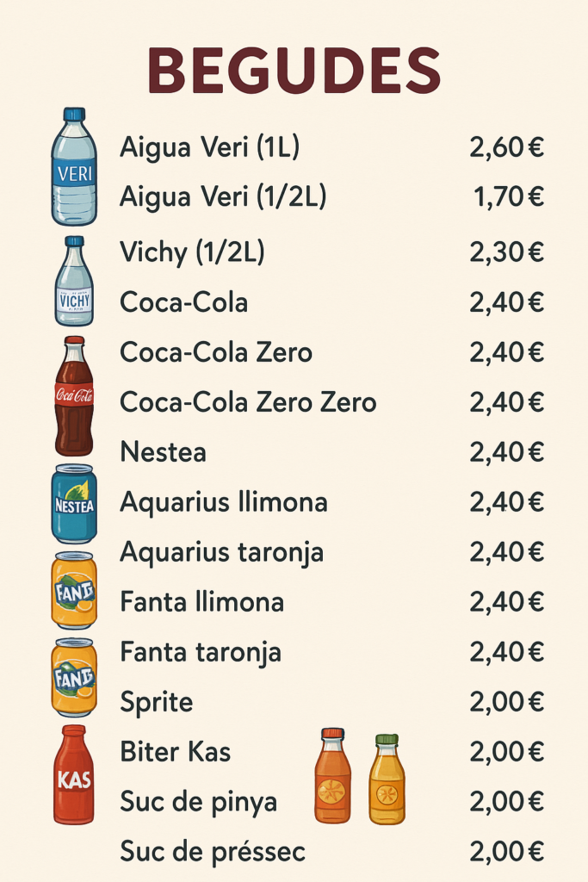
Task: Click the Fanta can beside Fanta llimona
Action: [x=74, y=591]
